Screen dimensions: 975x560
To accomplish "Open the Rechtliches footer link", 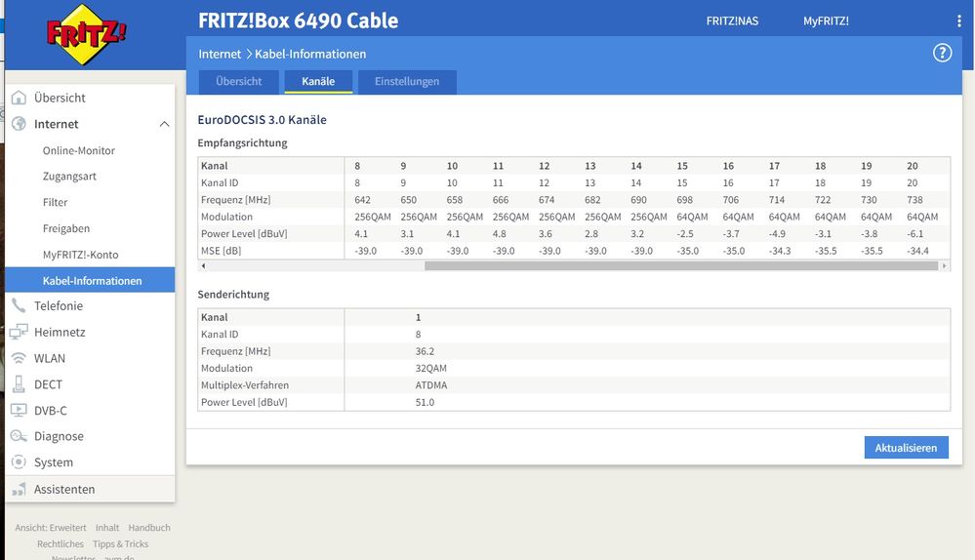I will tap(61, 543).
